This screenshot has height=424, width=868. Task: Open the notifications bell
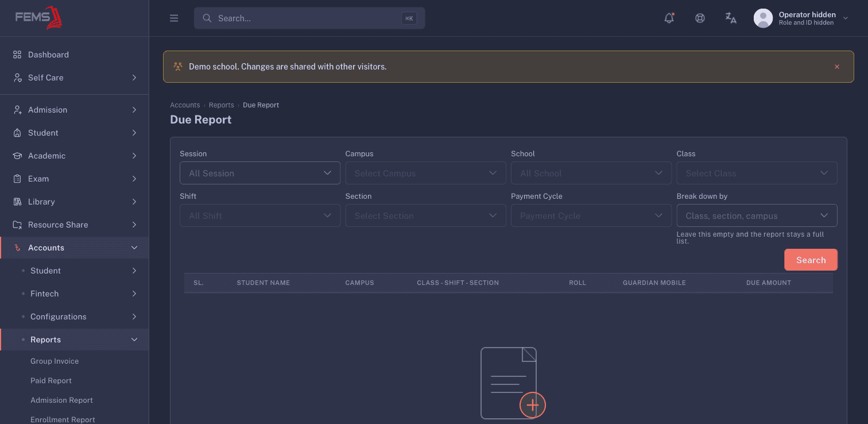click(x=669, y=18)
